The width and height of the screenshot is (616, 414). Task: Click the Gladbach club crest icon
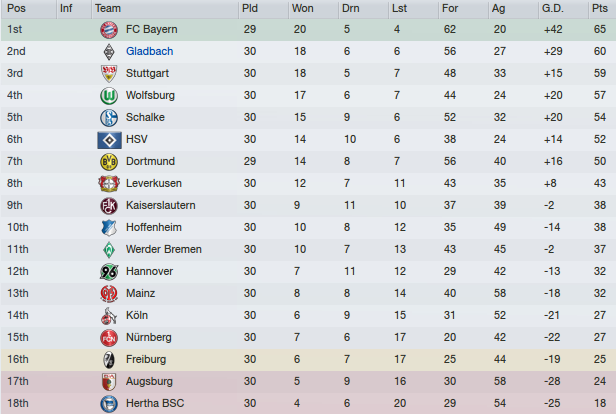coord(109,51)
